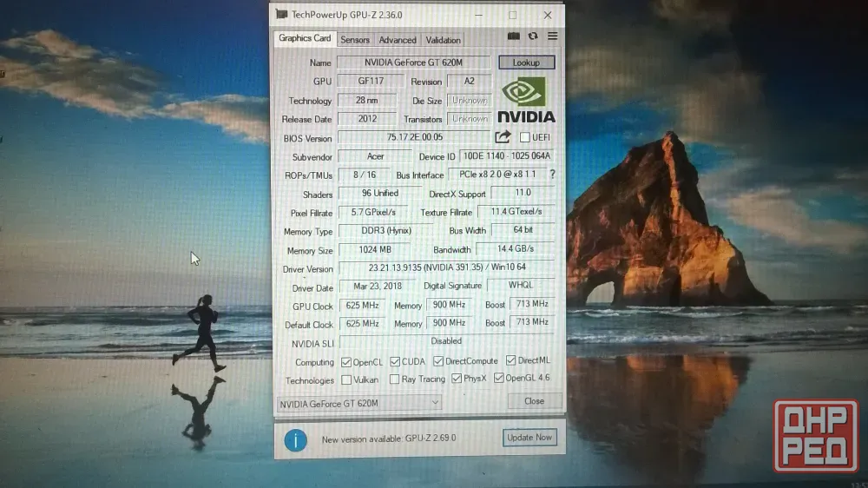Screen dimensions: 868x488
Task: Click the New version available message
Action: tap(389, 439)
